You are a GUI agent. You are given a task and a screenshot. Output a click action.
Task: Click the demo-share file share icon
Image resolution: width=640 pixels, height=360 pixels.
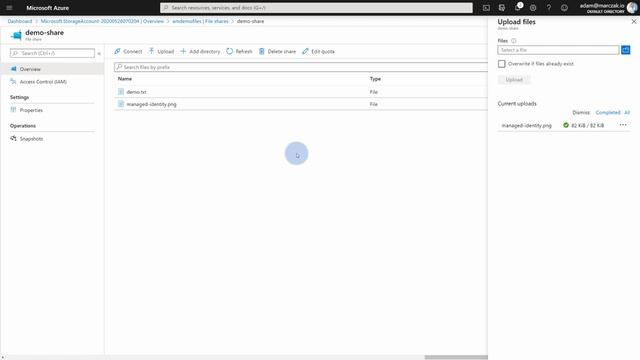(x=16, y=36)
